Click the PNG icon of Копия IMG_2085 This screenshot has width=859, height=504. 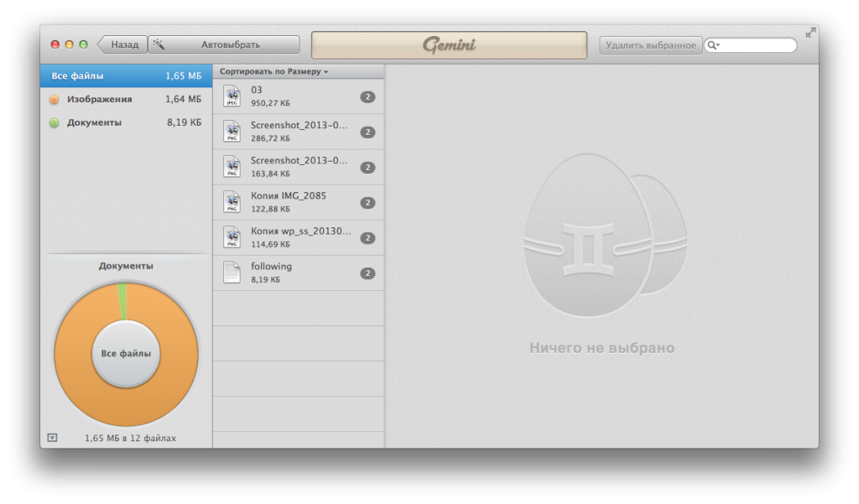[232, 202]
